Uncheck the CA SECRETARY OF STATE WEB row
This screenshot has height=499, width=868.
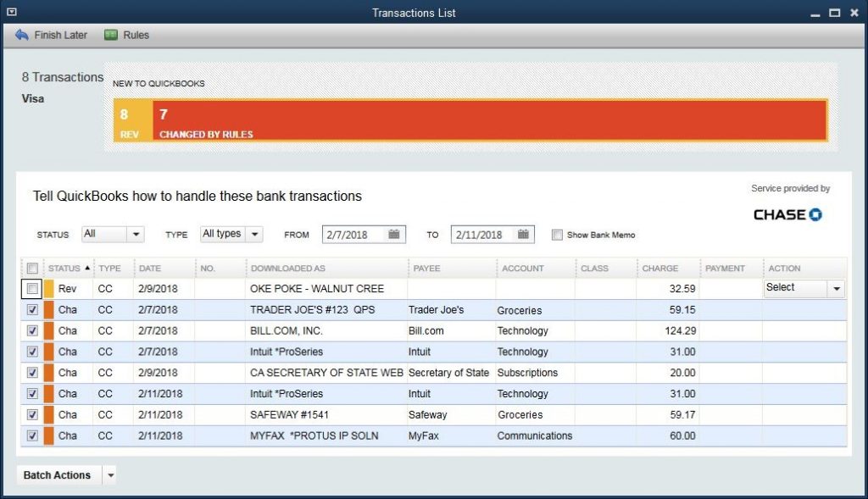33,373
